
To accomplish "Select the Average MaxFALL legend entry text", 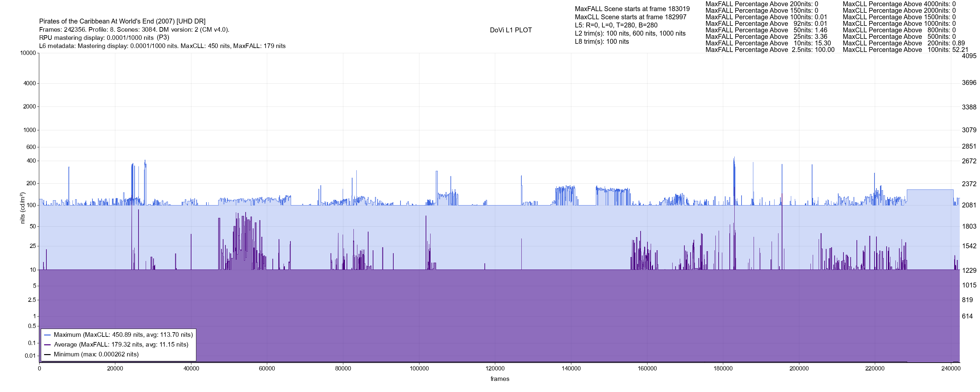I will (121, 345).
